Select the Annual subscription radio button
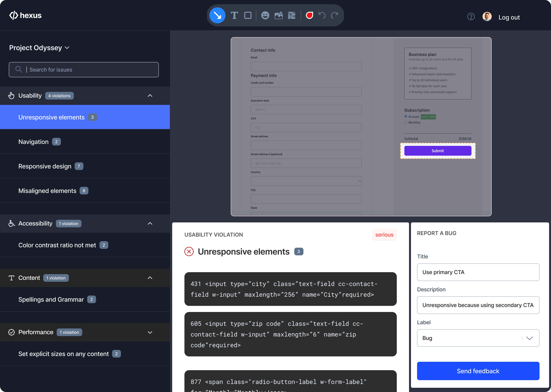 pos(405,116)
